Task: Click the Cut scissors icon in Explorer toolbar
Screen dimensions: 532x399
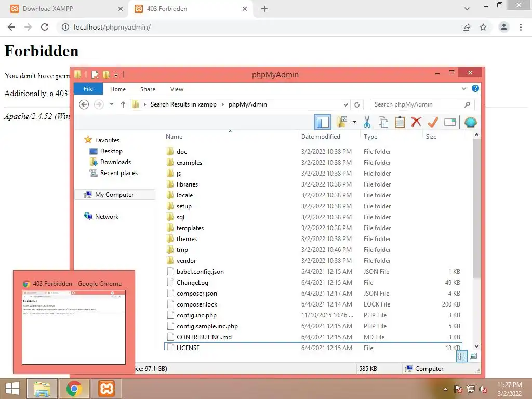Action: [x=367, y=122]
